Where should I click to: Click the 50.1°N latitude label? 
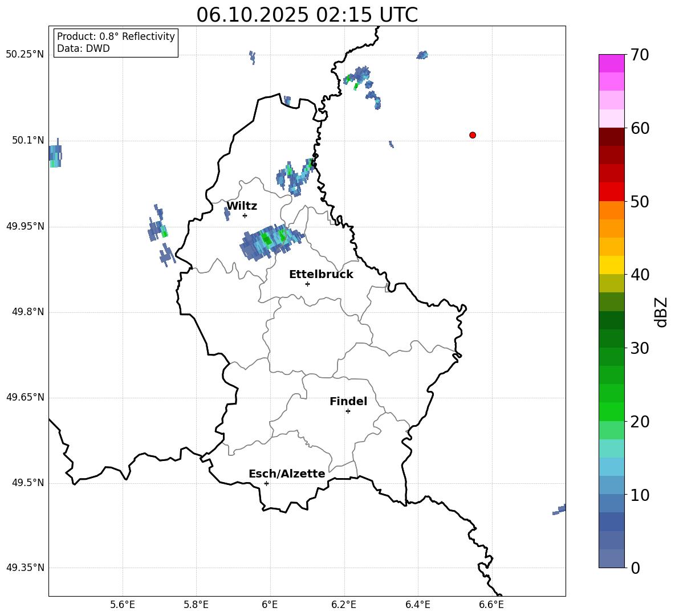27,141
